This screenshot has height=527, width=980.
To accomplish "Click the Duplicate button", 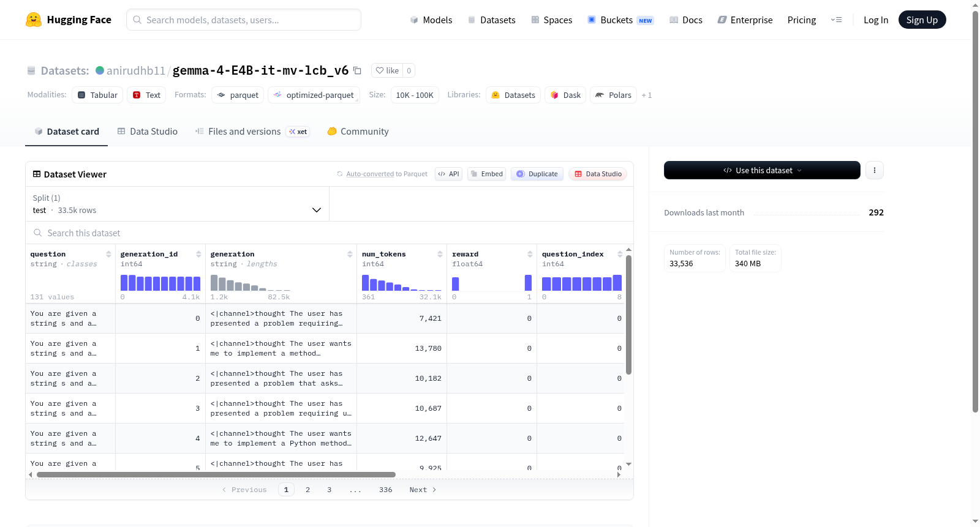I will point(537,174).
